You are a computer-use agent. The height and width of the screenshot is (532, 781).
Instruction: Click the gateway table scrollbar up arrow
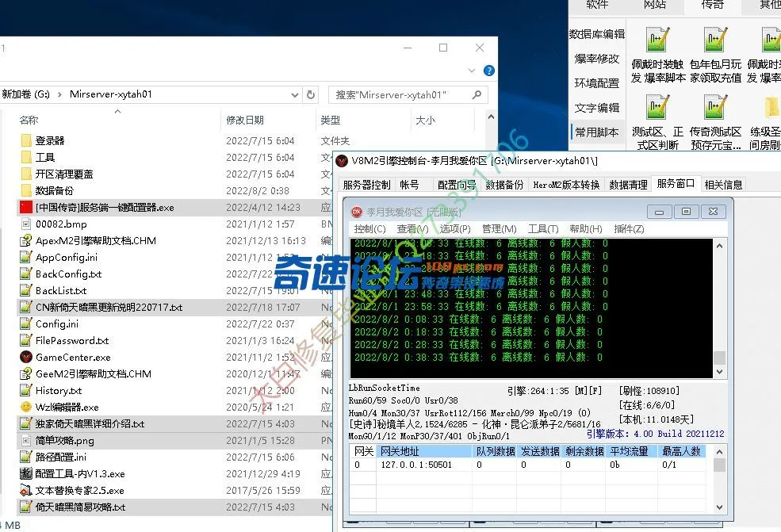point(719,452)
